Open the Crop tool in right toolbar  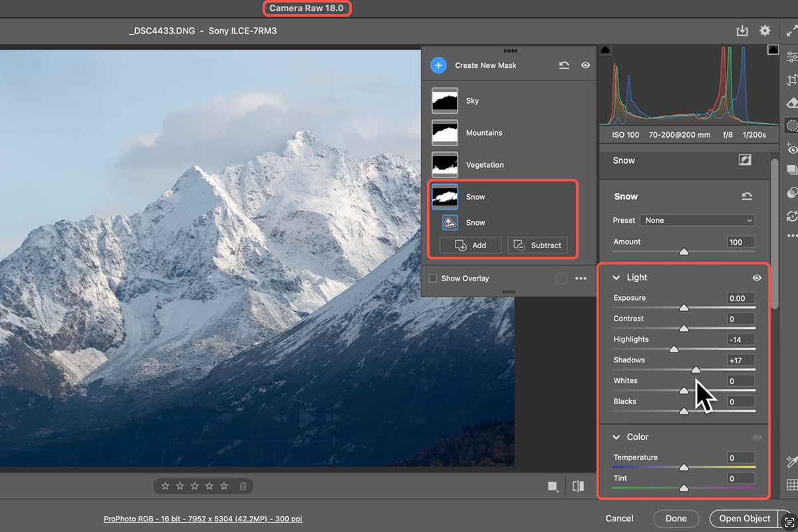point(791,80)
